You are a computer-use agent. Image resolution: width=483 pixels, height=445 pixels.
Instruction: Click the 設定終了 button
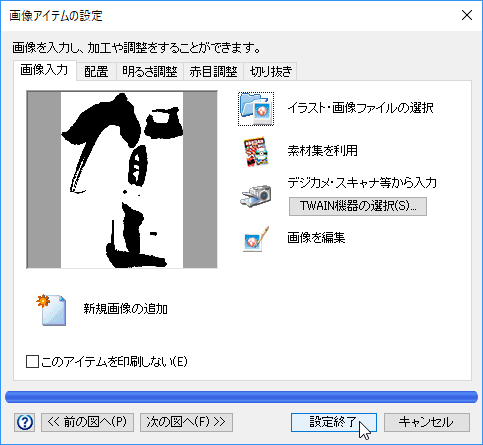coord(334,422)
